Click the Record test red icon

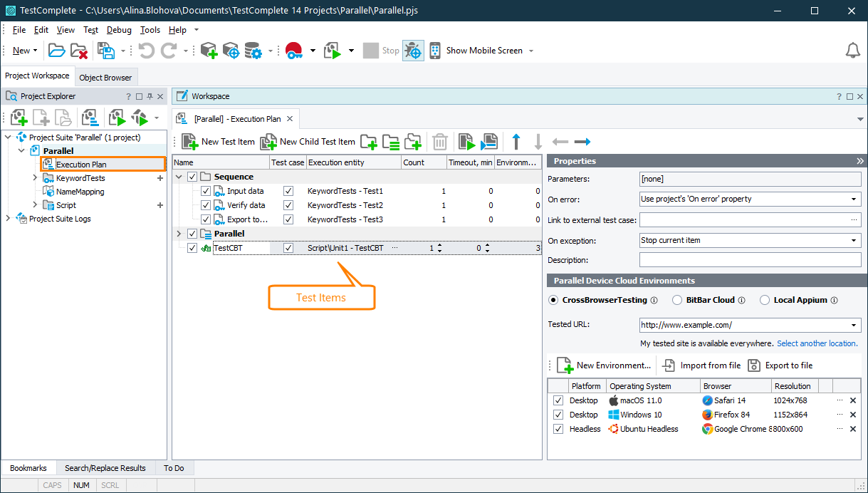[293, 51]
